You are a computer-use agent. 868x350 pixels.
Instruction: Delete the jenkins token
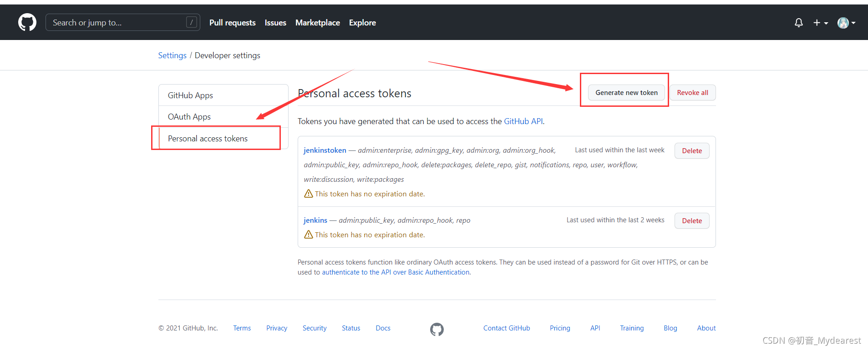tap(692, 221)
